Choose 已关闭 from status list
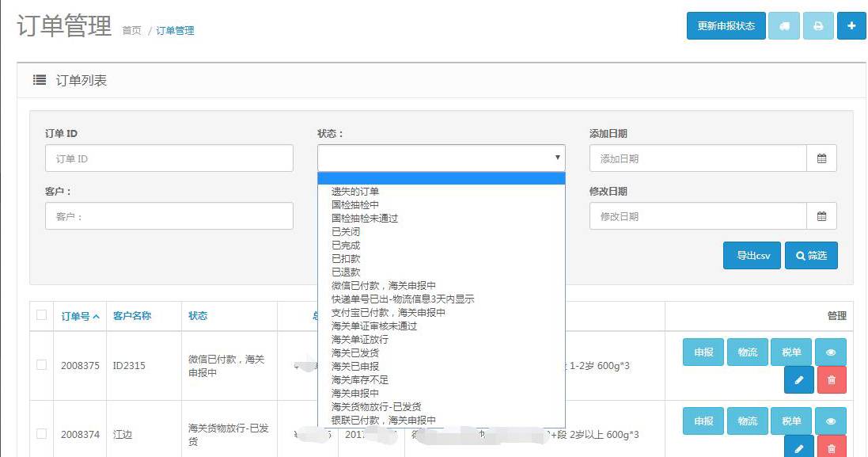The height and width of the screenshot is (457, 868). click(x=346, y=231)
